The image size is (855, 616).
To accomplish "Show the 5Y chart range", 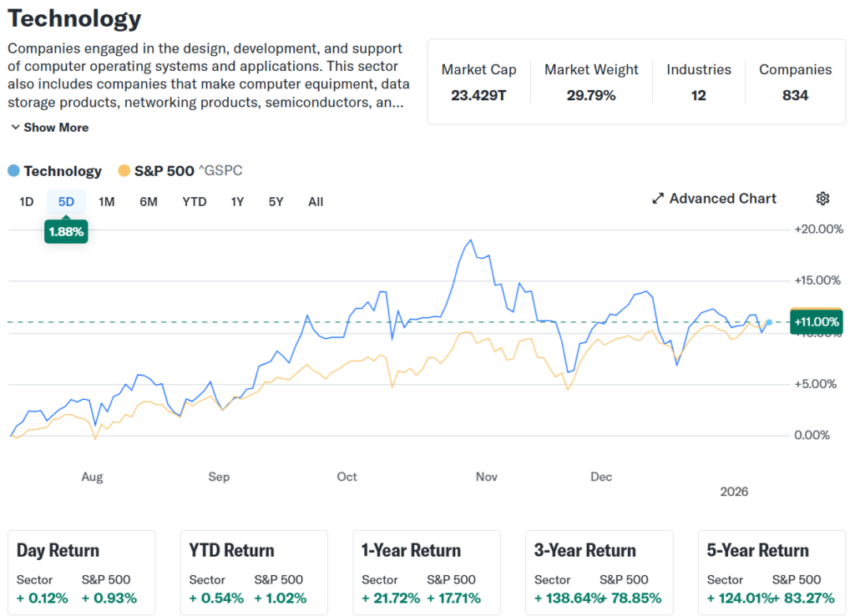I will coord(276,201).
